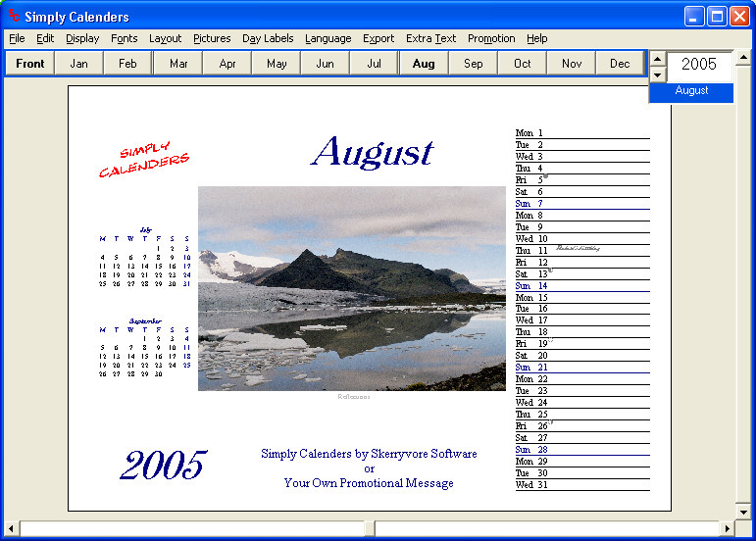This screenshot has height=541, width=756.
Task: Select the Apr month button
Action: click(x=227, y=64)
